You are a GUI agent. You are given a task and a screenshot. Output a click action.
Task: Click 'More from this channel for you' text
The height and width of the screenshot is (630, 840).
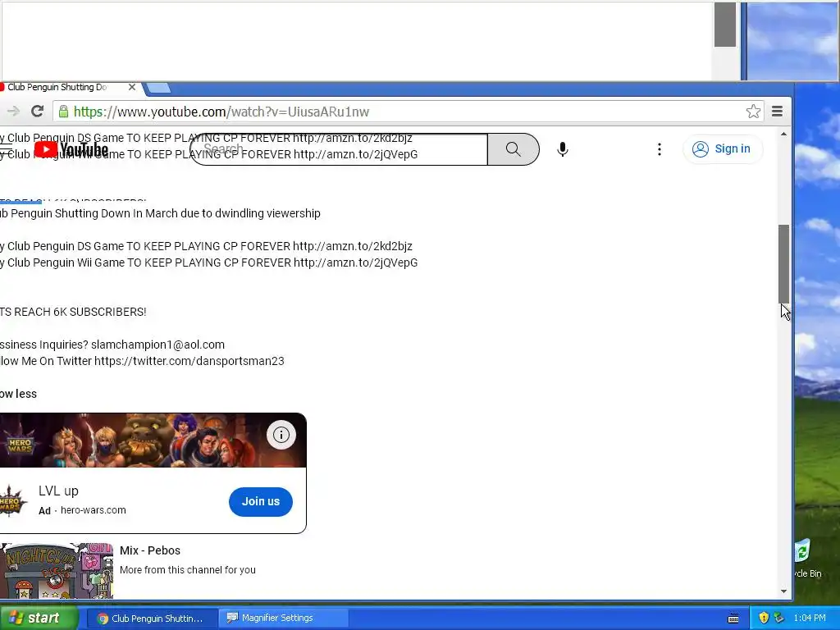tap(188, 570)
